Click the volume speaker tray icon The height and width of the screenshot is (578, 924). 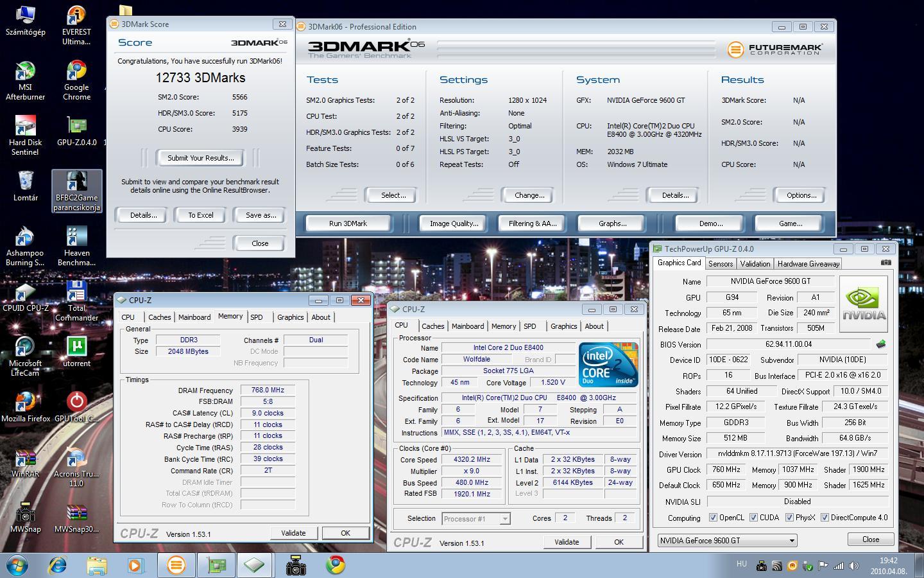pos(853,566)
